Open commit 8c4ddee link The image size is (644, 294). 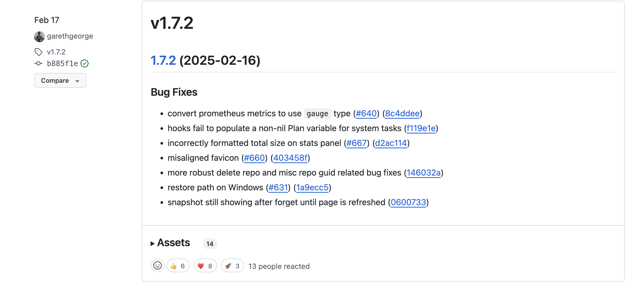(402, 113)
